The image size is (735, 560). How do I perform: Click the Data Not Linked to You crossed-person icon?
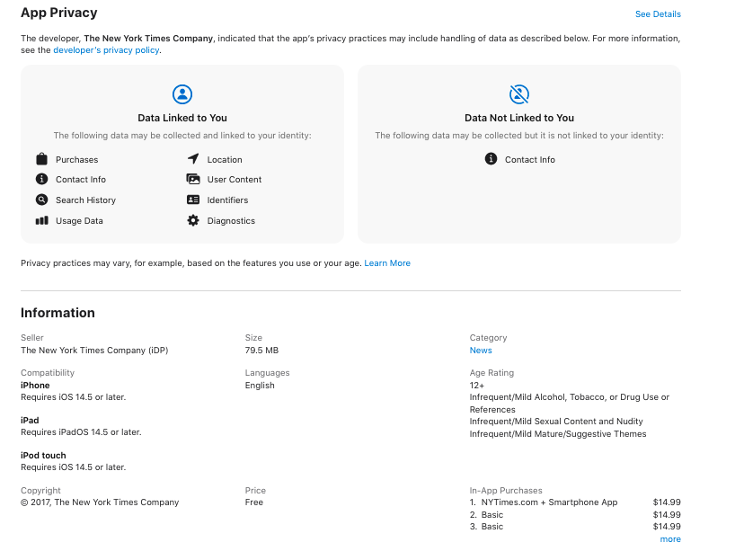pyautogui.click(x=519, y=94)
